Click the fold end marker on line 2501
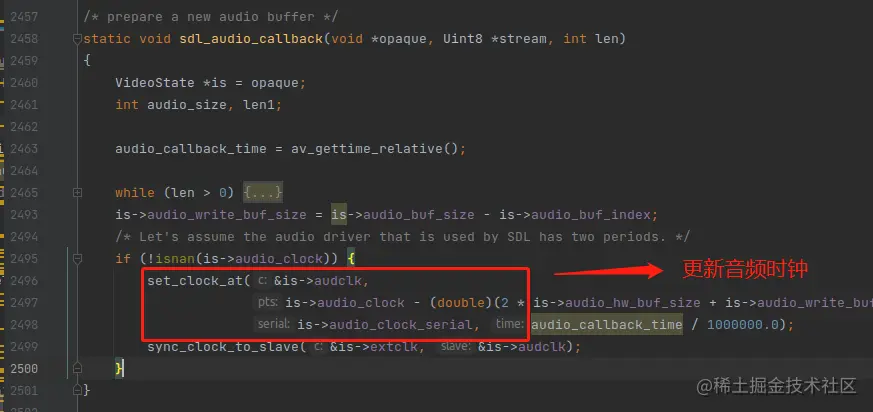The height and width of the screenshot is (412, 873). pyautogui.click(x=77, y=390)
